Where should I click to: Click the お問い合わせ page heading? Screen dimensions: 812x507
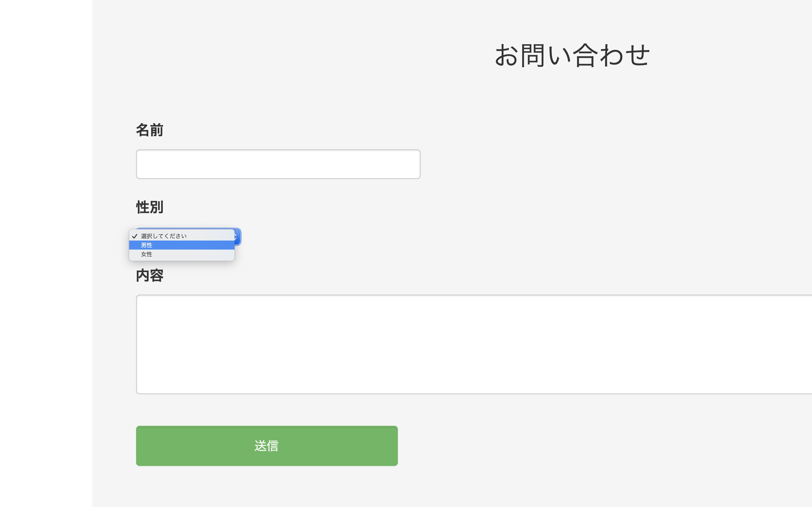[572, 55]
